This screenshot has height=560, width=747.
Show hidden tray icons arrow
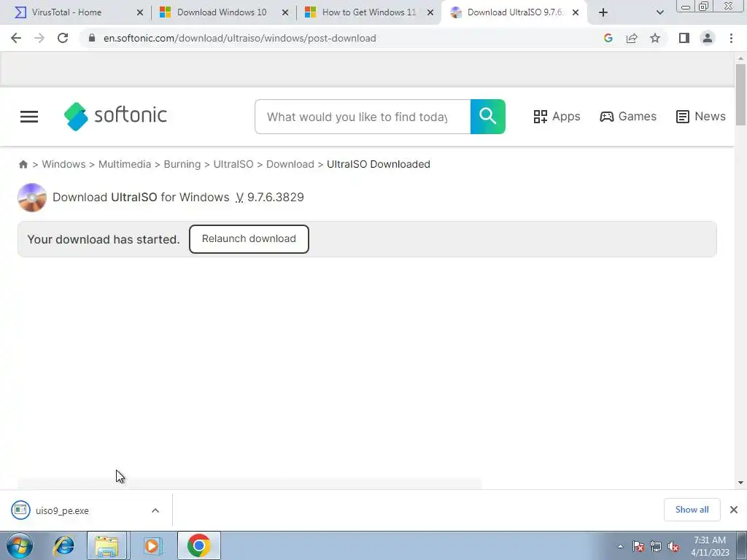pos(620,546)
